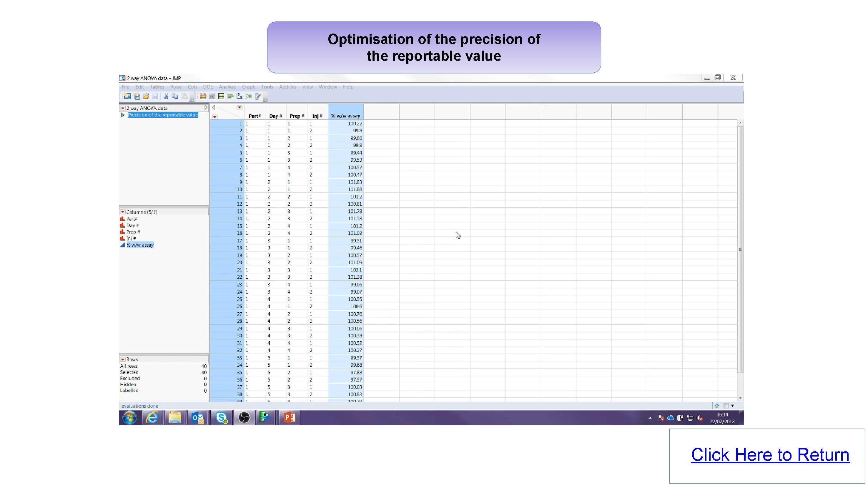Screen dimensions: 868x488
Task: Select the Prep # column in the panel
Action: tap(133, 232)
